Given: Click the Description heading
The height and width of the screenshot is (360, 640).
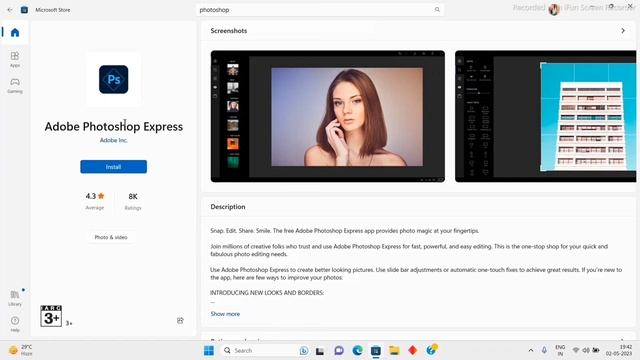Looking at the screenshot, I should point(228,207).
